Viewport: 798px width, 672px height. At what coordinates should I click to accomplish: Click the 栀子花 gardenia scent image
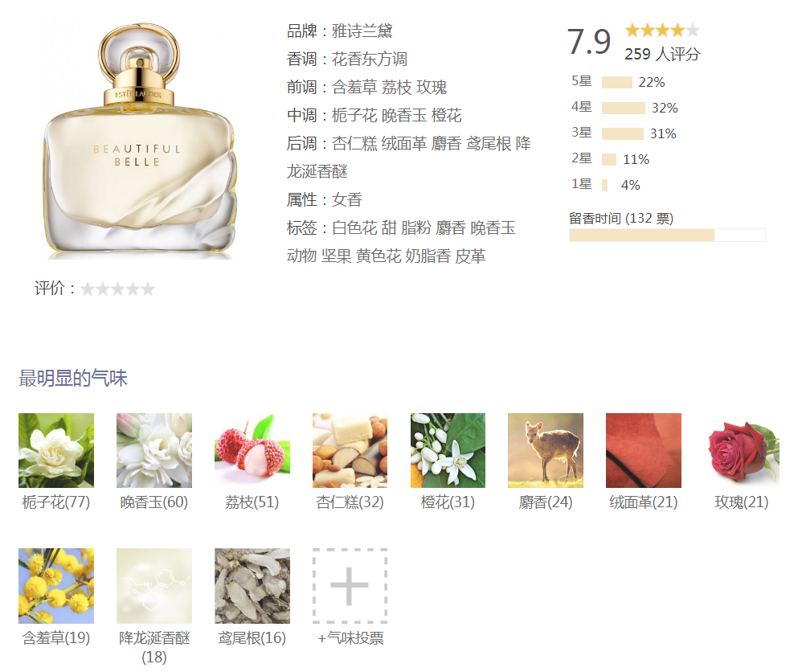tap(56, 450)
